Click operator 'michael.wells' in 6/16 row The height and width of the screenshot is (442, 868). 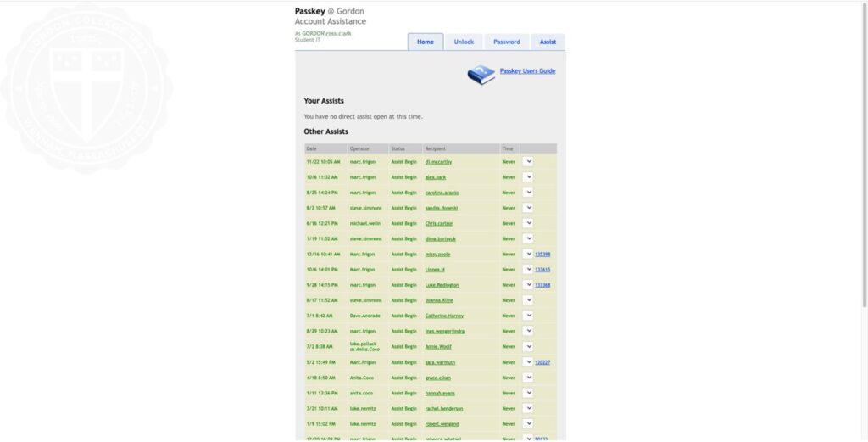(365, 224)
